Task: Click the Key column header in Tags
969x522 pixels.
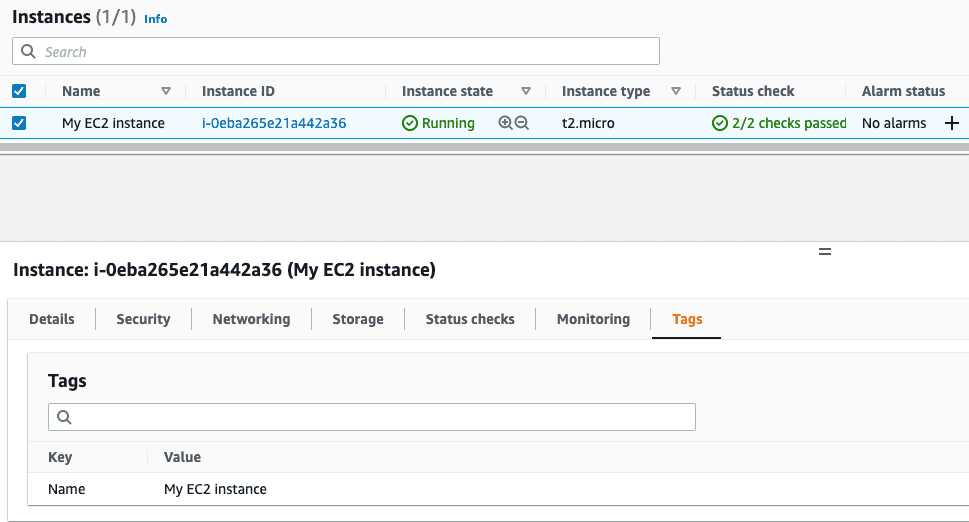Action: pyautogui.click(x=60, y=457)
